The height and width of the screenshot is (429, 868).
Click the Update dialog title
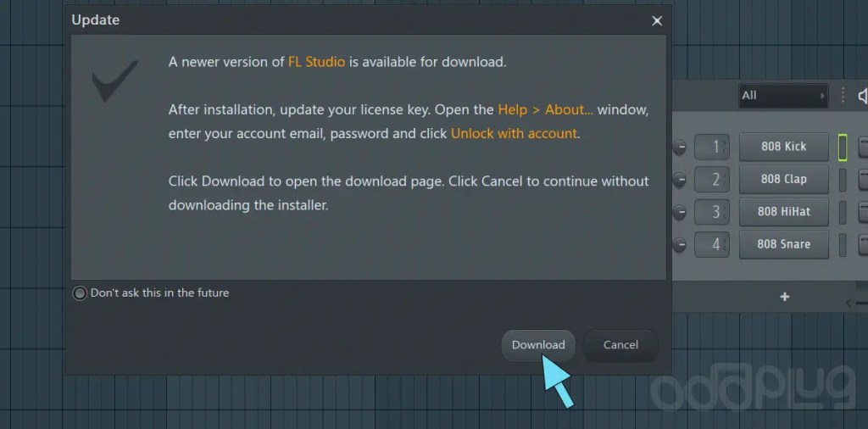(95, 20)
